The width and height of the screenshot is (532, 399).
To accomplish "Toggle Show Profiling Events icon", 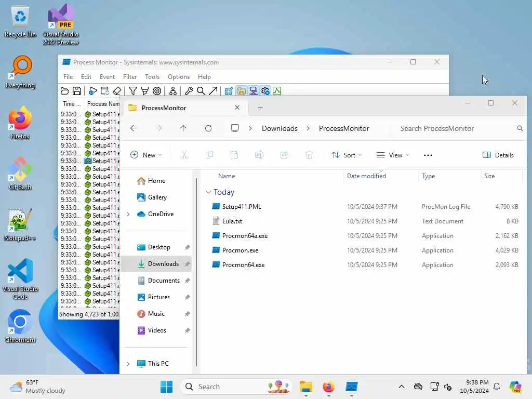I will coord(277,91).
